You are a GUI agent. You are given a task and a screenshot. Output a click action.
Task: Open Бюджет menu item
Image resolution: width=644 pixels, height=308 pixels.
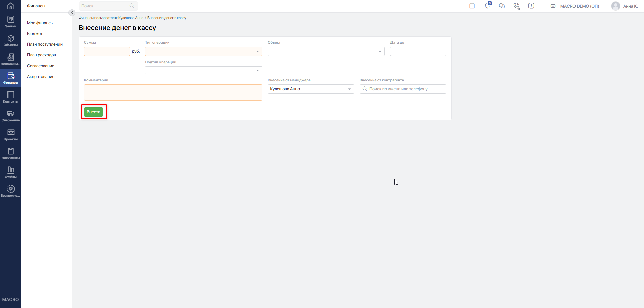click(x=35, y=34)
